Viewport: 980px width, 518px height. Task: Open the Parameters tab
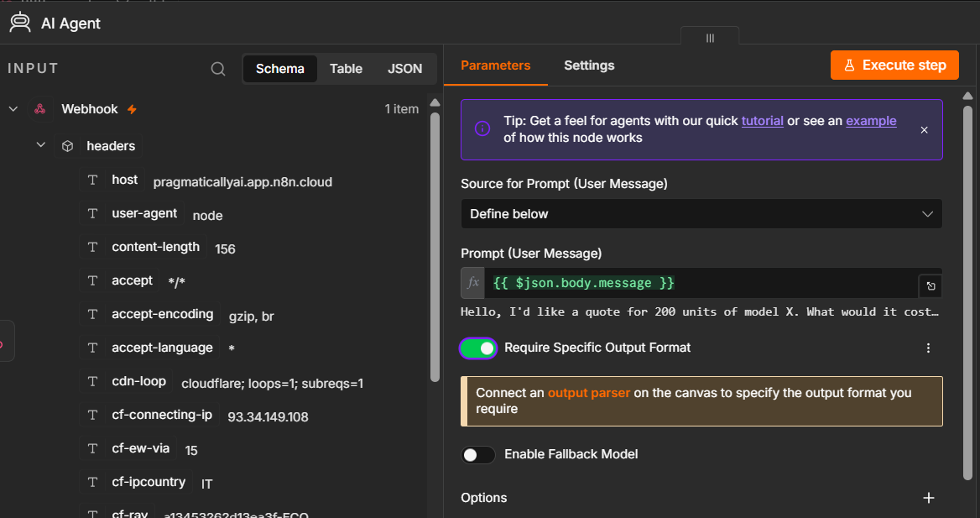pos(496,65)
